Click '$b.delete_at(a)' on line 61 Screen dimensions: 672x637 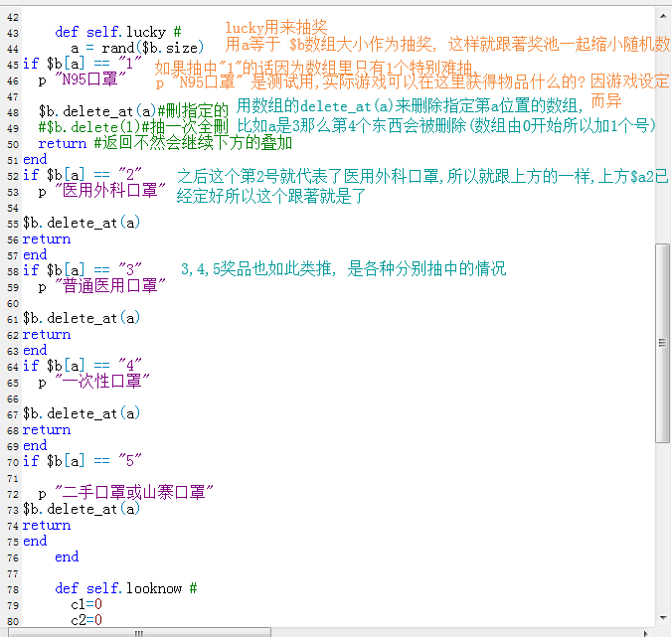tap(82, 318)
